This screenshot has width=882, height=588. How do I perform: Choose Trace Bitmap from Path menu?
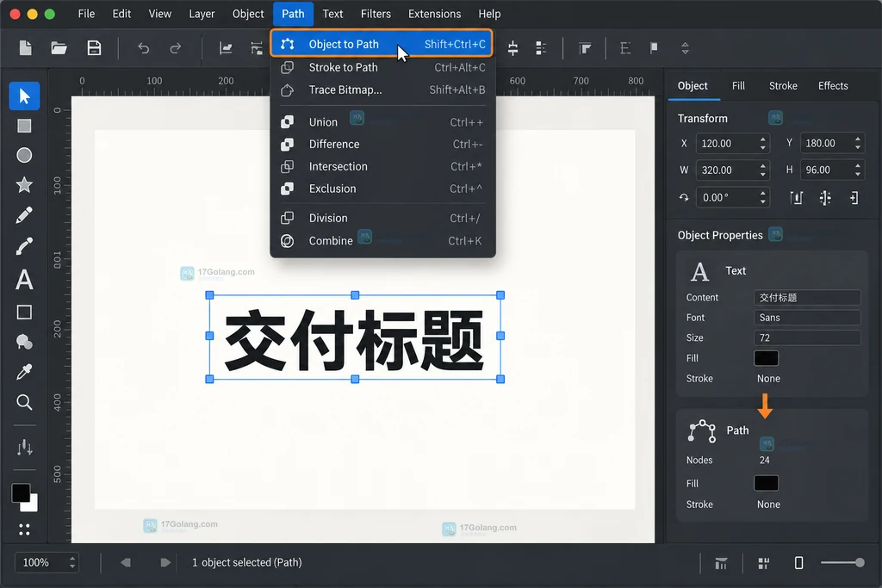pos(382,90)
